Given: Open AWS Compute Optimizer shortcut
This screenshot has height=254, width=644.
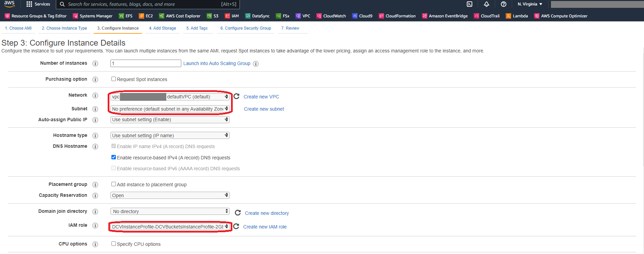Looking at the screenshot, I should pyautogui.click(x=561, y=16).
